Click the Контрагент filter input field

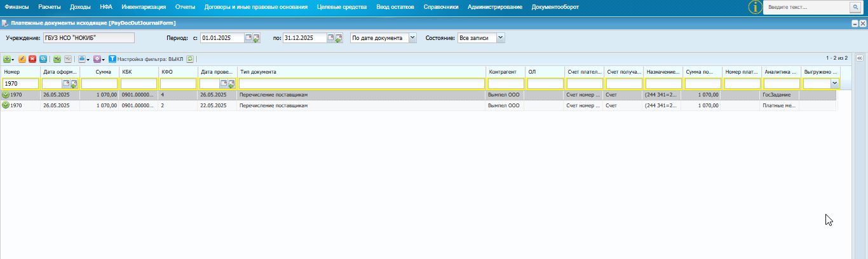(506, 83)
